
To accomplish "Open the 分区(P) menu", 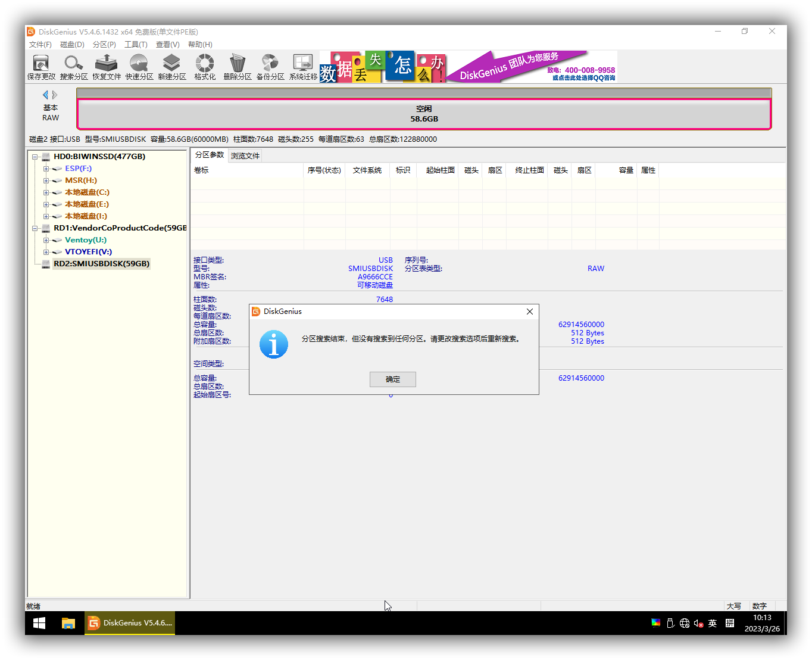I will coord(104,45).
